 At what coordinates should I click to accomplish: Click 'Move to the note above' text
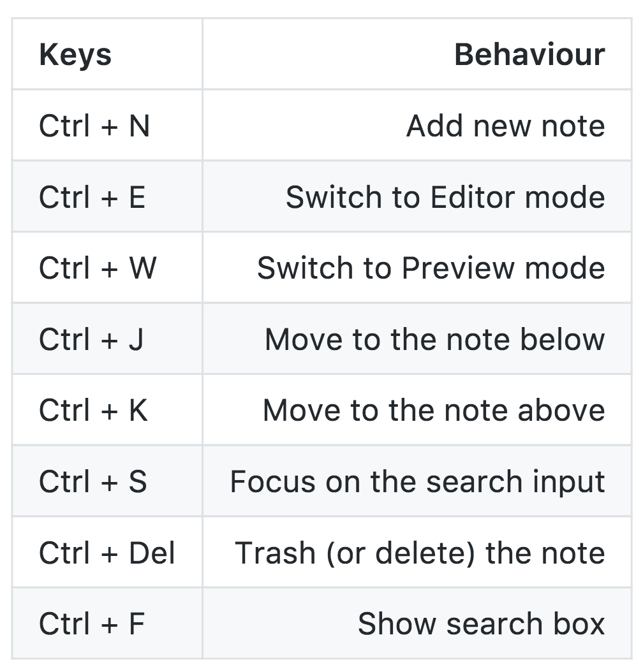(x=434, y=410)
